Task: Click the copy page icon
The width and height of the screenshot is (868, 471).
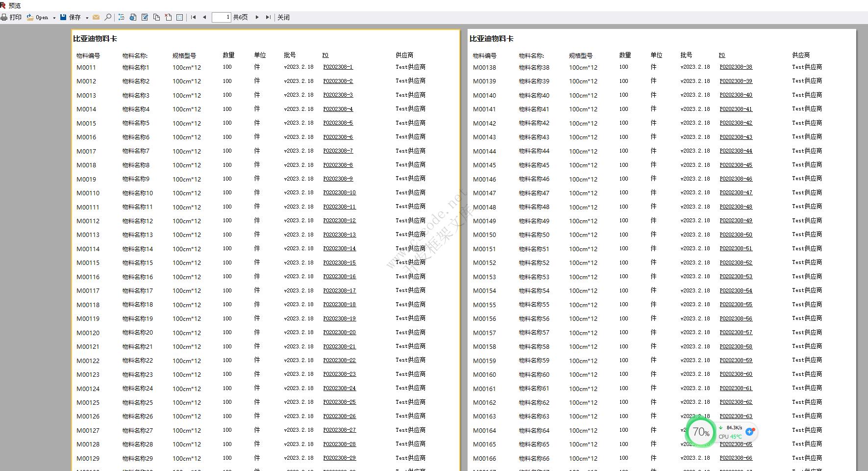Action: click(156, 17)
